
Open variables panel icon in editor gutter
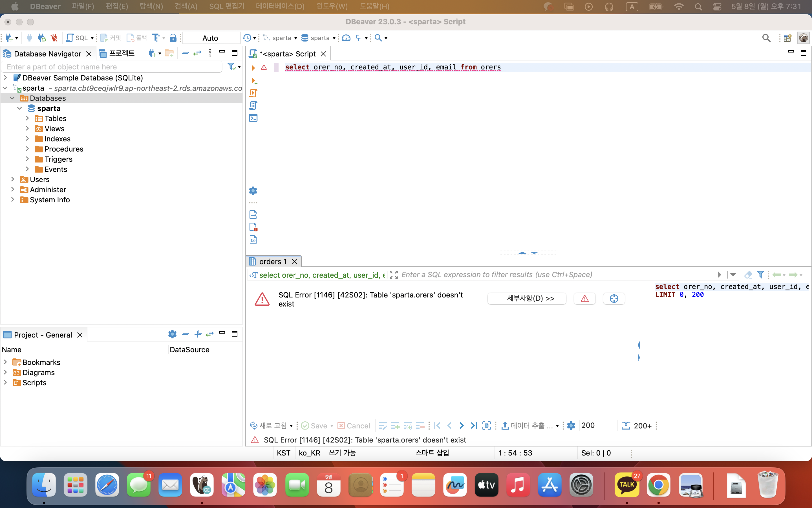(253, 240)
